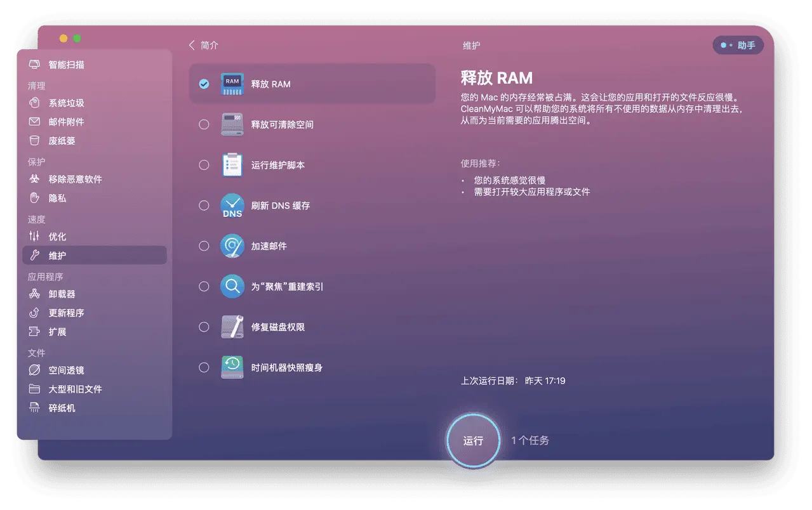Click the 刷新 DNS 缓存 task icon
Image resolution: width=812 pixels, height=510 pixels.
232,205
